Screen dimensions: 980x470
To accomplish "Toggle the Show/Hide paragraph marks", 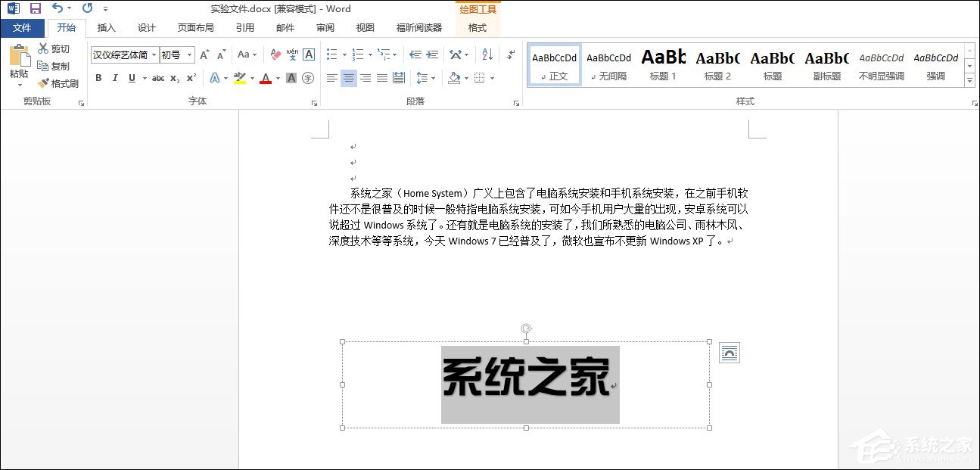I will (510, 55).
